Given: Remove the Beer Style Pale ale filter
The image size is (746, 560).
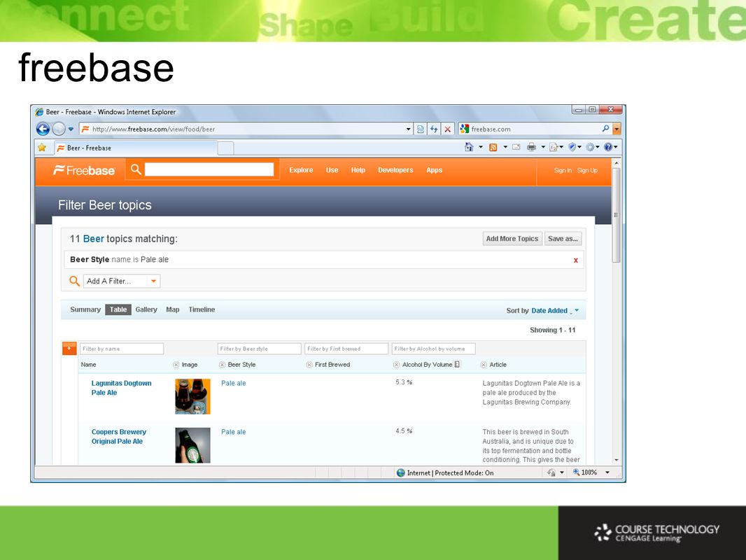Looking at the screenshot, I should 576,260.
